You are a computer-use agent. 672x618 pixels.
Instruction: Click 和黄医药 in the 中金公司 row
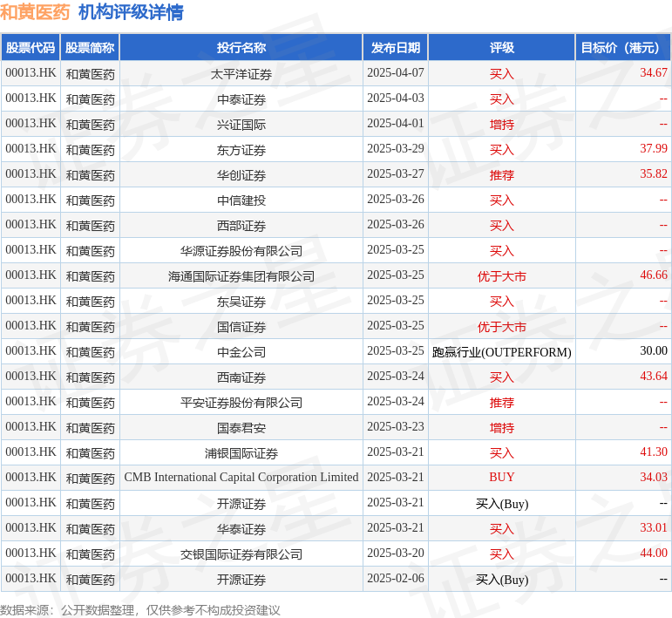(x=90, y=352)
